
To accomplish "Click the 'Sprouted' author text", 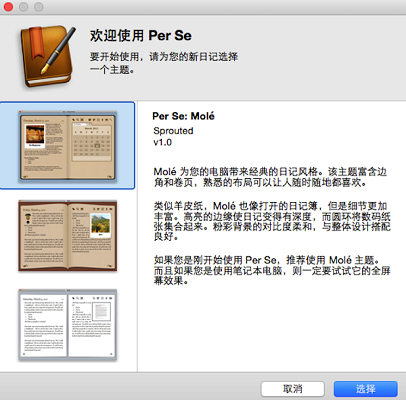I will pos(173,131).
